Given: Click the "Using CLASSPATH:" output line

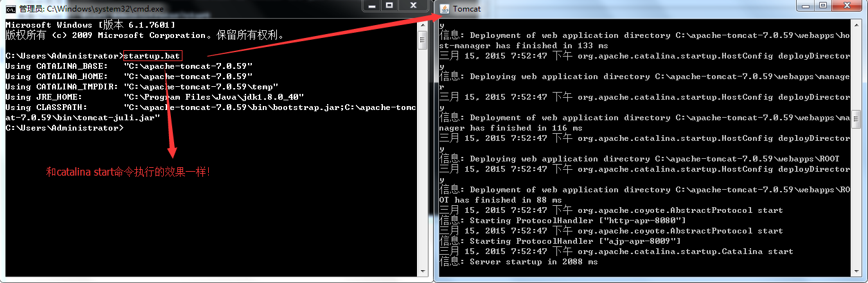Looking at the screenshot, I should [211, 107].
